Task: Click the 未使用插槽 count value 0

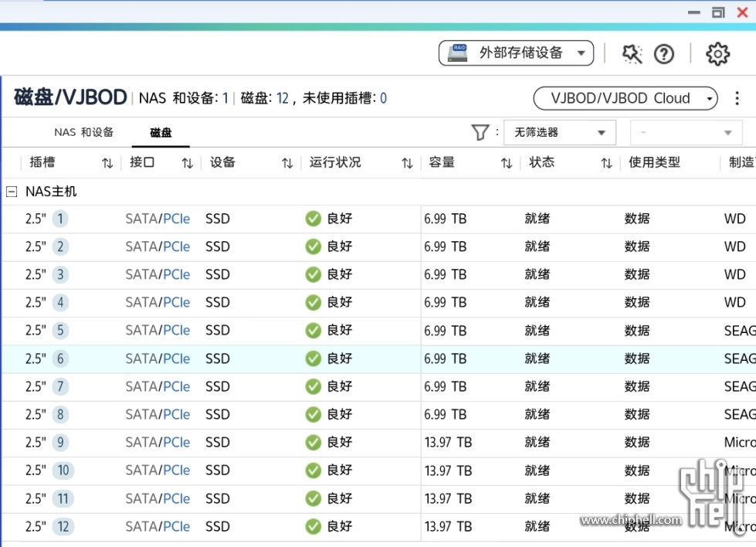Action: click(383, 99)
